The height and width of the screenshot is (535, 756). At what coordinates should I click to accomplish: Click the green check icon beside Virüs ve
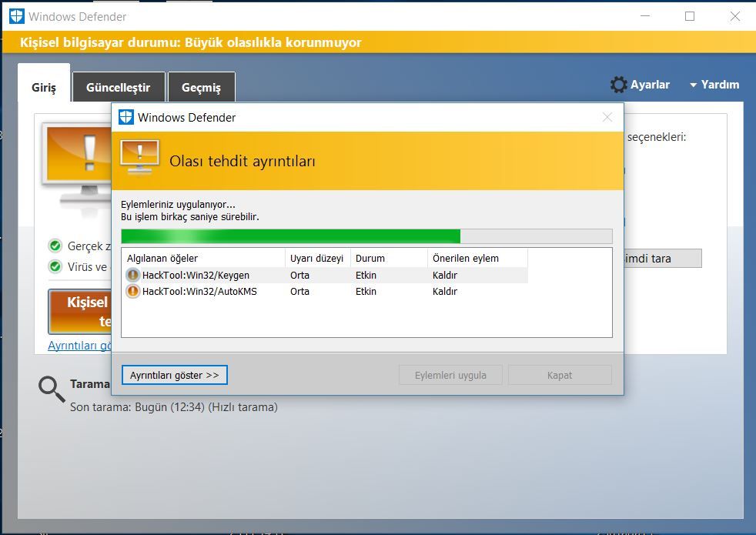tap(55, 266)
